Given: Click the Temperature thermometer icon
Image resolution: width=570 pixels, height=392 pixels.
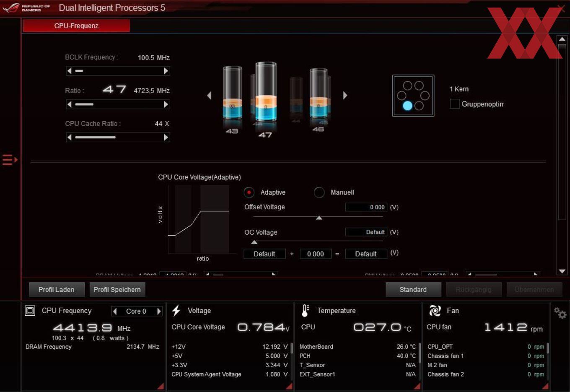Looking at the screenshot, I should pyautogui.click(x=305, y=311).
